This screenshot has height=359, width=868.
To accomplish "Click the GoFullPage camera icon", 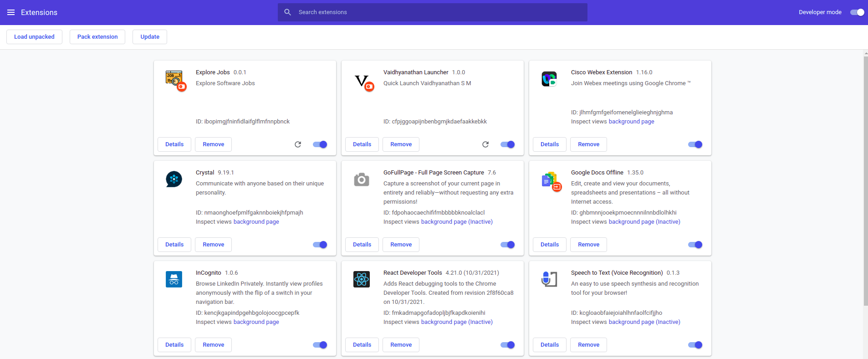I will tap(362, 179).
